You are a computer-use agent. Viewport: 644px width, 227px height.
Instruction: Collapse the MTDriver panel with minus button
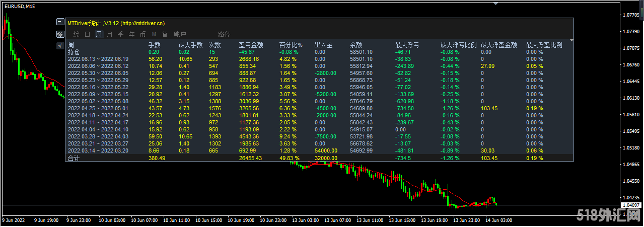[60, 23]
